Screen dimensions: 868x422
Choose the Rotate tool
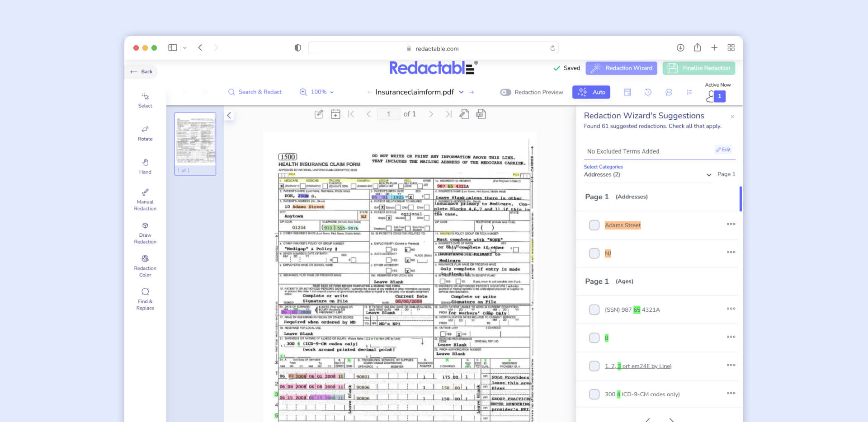click(145, 133)
